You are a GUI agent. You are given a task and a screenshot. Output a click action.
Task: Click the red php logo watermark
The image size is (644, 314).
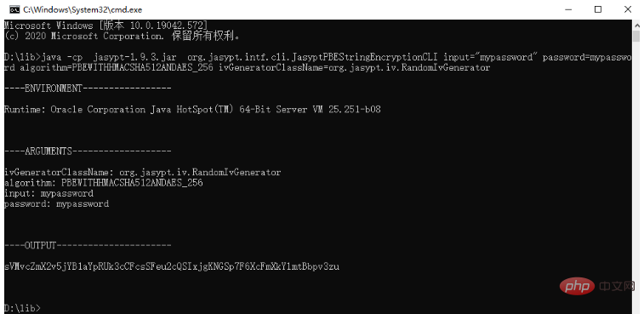577,286
